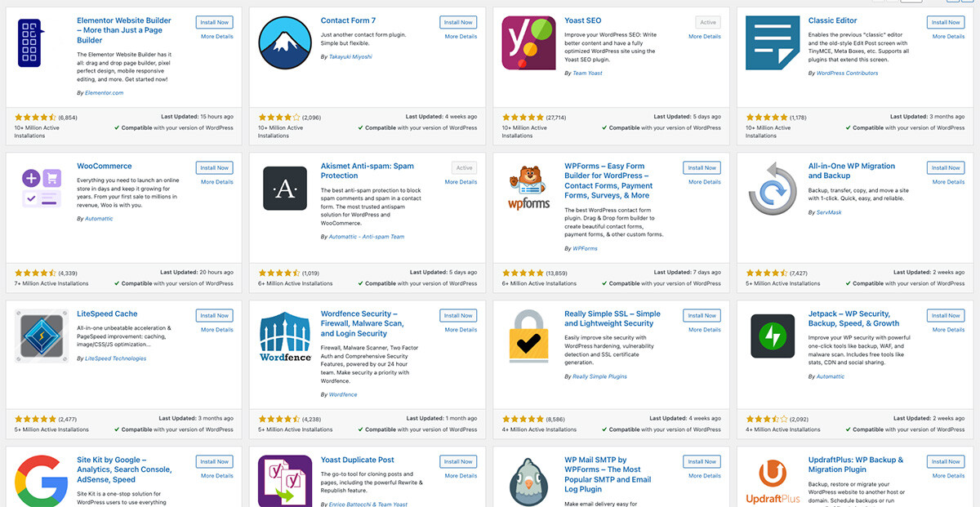Click the Active badge on Akismet
Screen dimensions: 980x507
point(464,167)
